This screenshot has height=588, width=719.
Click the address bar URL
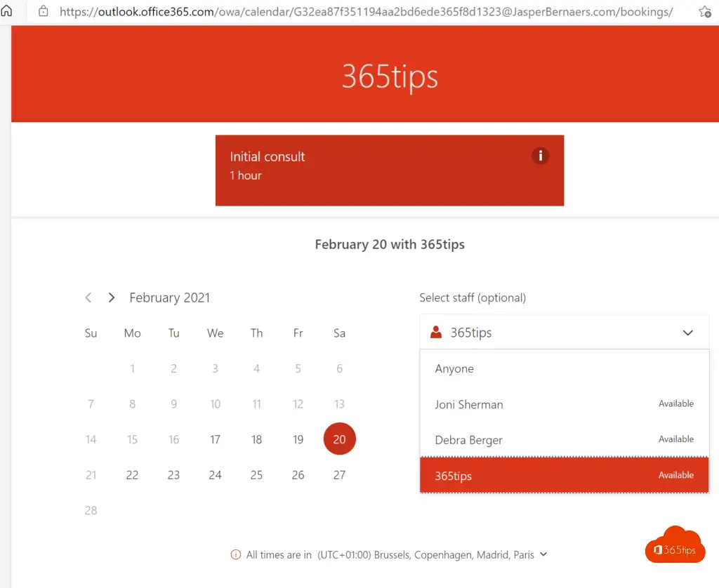coord(366,11)
